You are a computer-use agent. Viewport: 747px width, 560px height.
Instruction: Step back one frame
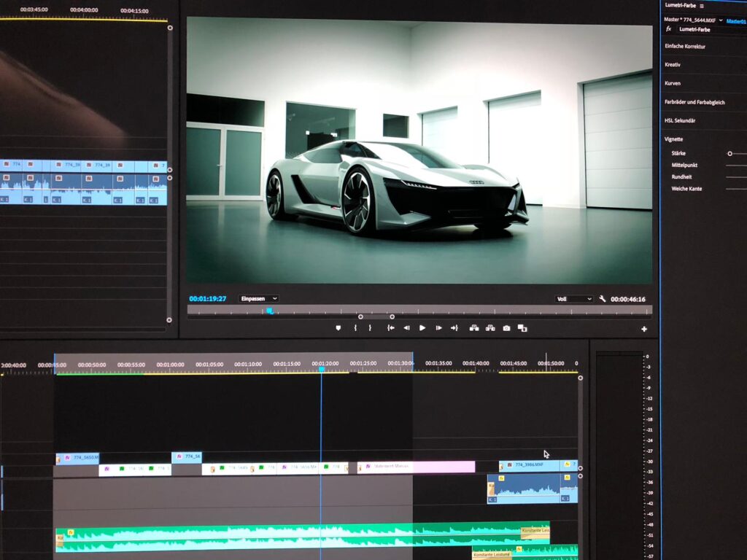406,328
